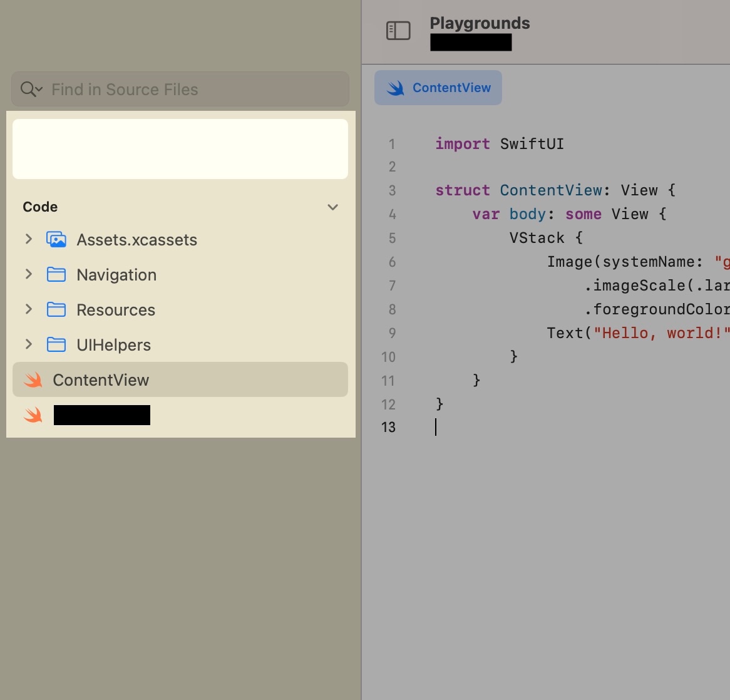Open search options magnifier icon

pos(31,90)
